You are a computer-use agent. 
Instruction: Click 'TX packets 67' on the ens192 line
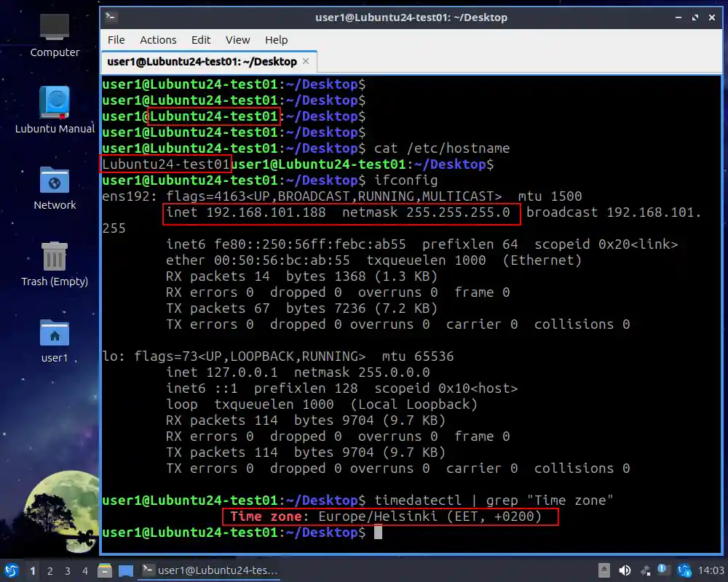point(218,308)
